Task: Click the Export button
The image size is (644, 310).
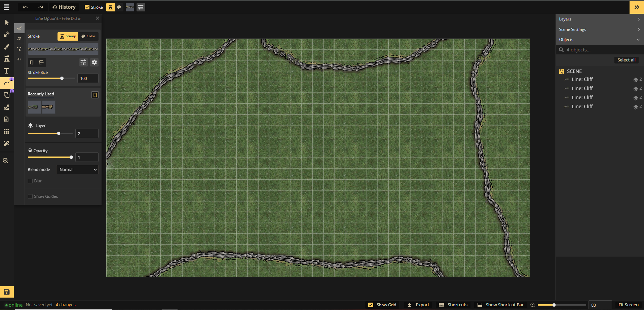Action: [x=418, y=305]
